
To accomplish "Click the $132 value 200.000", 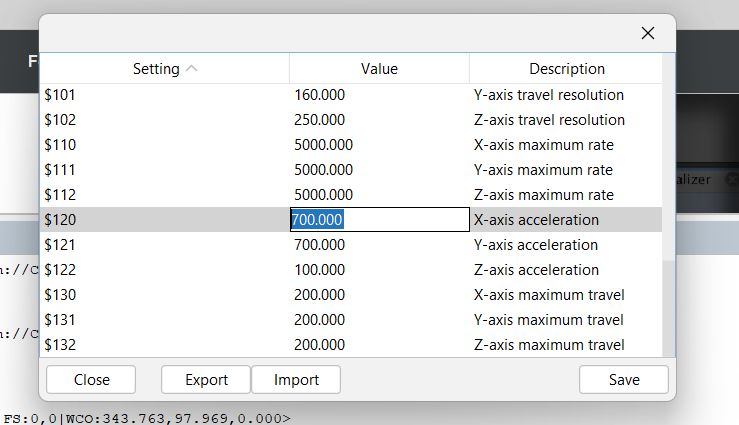I will [x=320, y=344].
